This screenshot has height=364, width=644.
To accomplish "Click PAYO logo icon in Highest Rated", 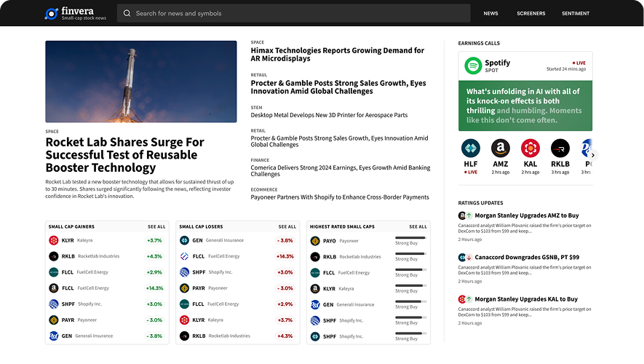I will tap(315, 241).
